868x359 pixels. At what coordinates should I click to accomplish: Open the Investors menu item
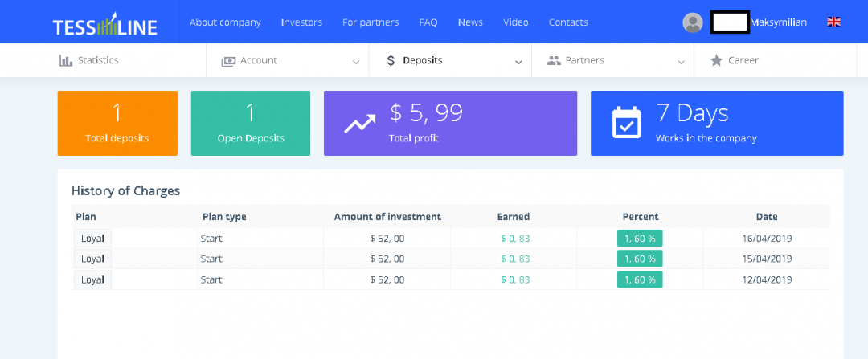[x=301, y=22]
